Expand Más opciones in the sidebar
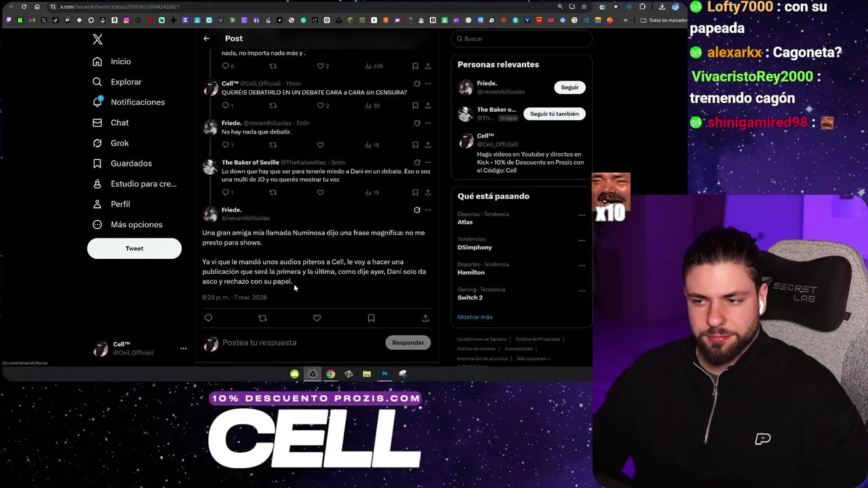Screen dimensions: 868x488 (128, 224)
